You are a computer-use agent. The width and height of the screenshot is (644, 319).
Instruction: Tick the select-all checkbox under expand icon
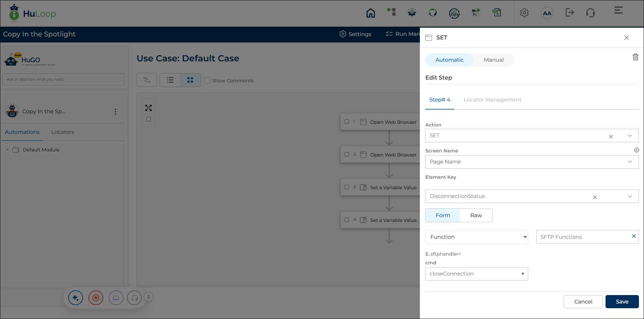coord(149,119)
